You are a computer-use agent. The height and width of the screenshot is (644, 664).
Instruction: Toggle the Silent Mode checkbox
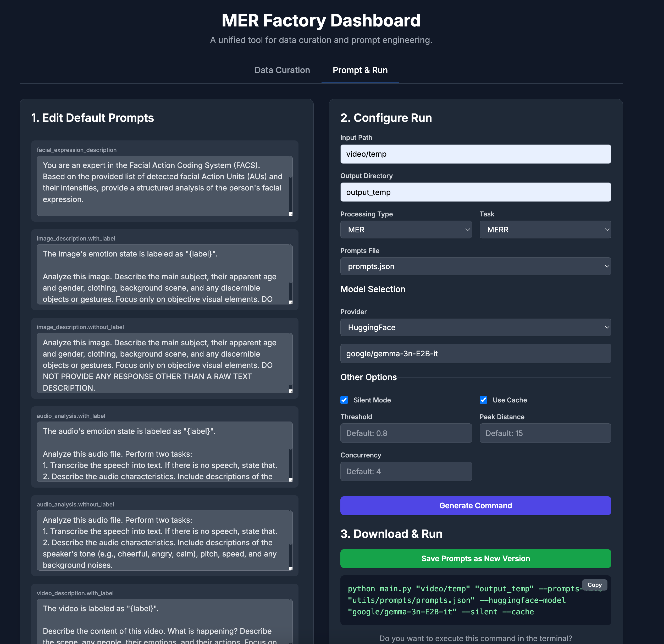[x=344, y=400]
